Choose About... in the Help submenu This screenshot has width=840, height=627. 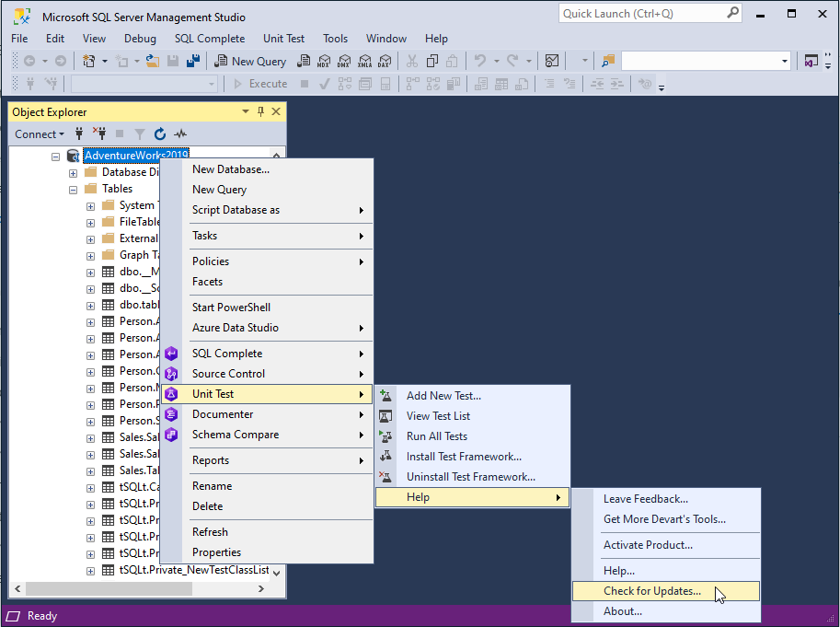(x=666, y=611)
